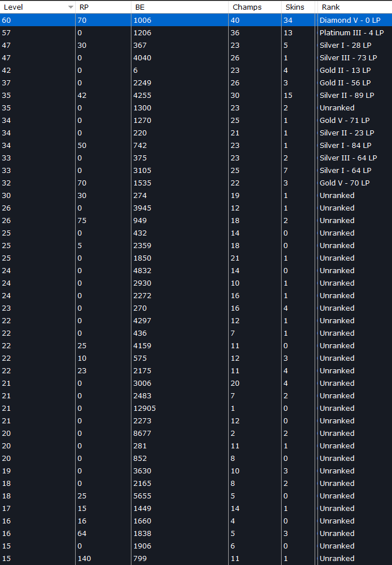Select the row with 4255 BE
Screen dimensions: 392x565
(196, 96)
